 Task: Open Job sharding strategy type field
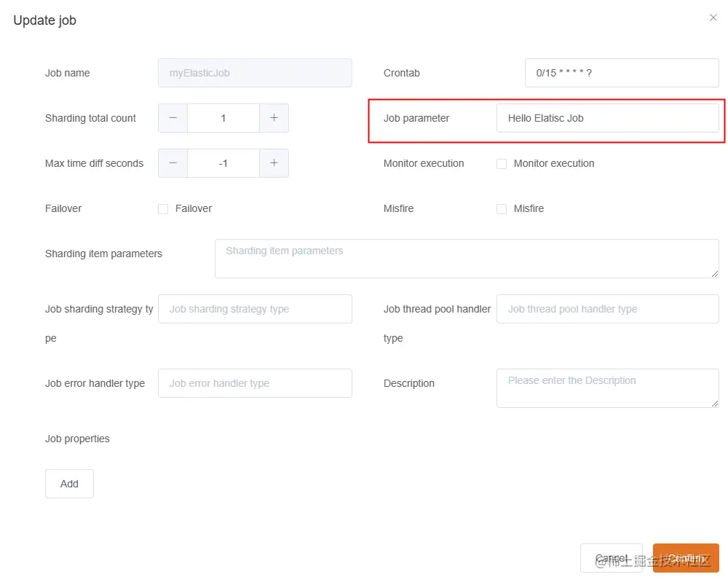coord(255,309)
